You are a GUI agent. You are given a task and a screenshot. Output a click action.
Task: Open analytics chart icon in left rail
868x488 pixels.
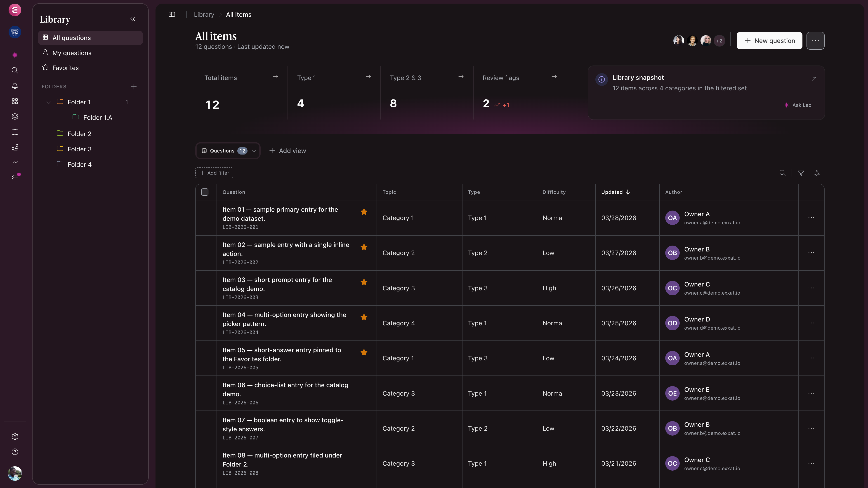(15, 163)
